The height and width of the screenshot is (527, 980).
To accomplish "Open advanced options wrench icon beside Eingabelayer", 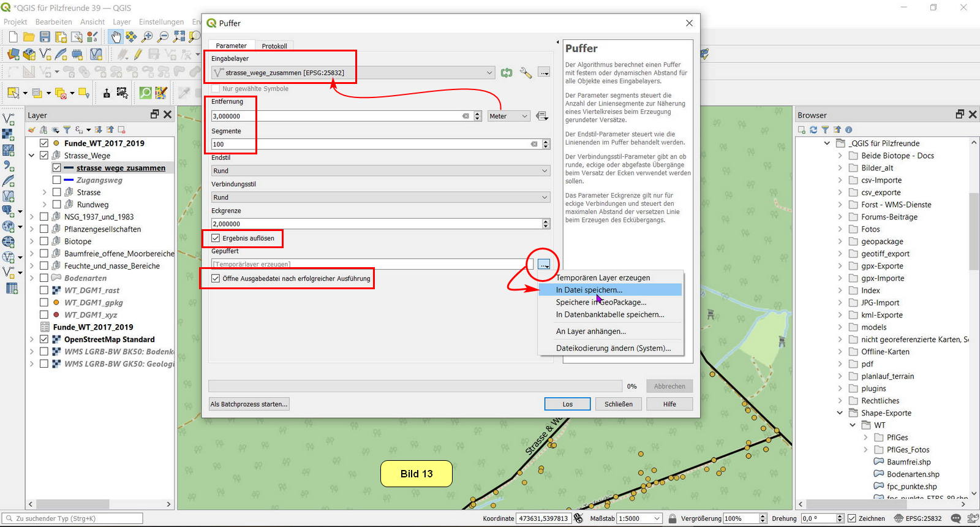I will (x=526, y=73).
